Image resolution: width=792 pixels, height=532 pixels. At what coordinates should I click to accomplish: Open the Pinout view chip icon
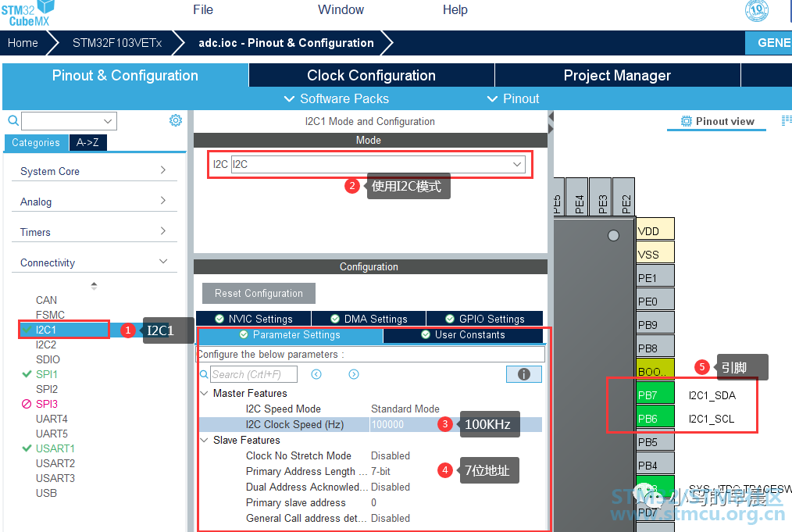[686, 121]
